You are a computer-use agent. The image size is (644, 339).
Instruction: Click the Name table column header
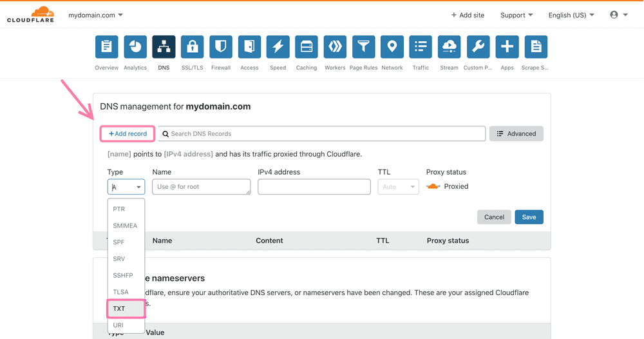(162, 241)
